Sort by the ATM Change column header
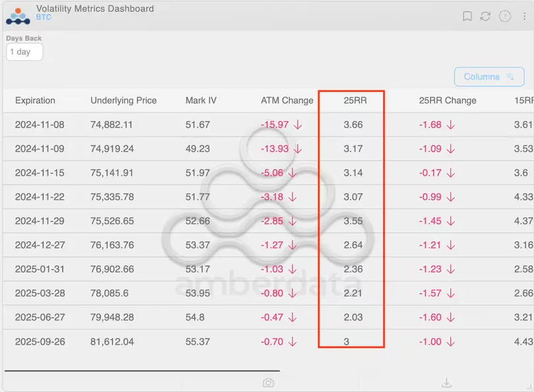The width and height of the screenshot is (534, 392). tap(287, 101)
